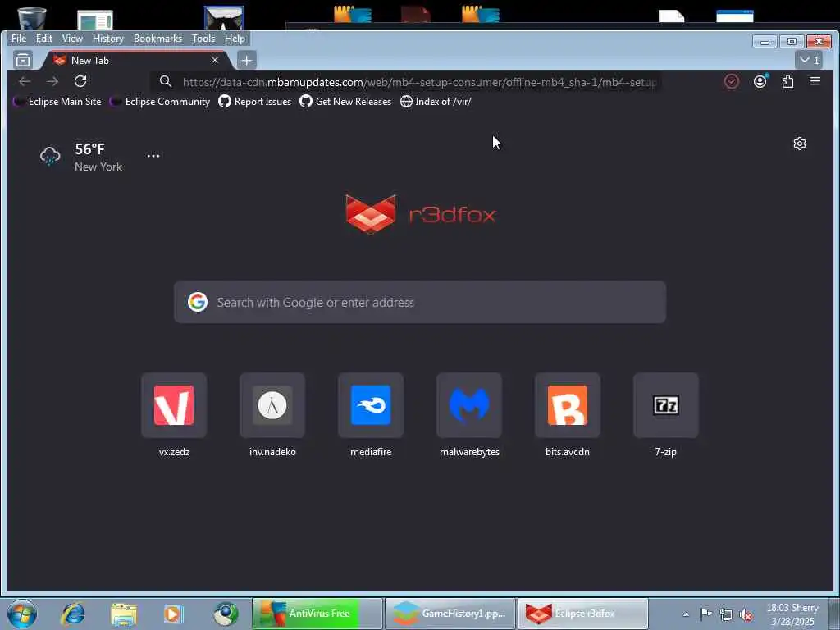Image resolution: width=840 pixels, height=630 pixels.
Task: Open the weather widget three-dot menu
Action: (x=153, y=156)
